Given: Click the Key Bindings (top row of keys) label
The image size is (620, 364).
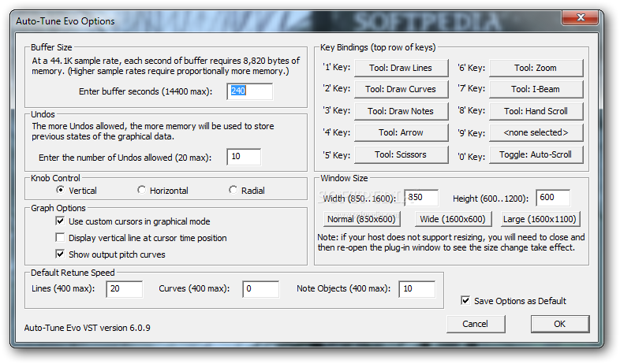Looking at the screenshot, I should pos(378,47).
